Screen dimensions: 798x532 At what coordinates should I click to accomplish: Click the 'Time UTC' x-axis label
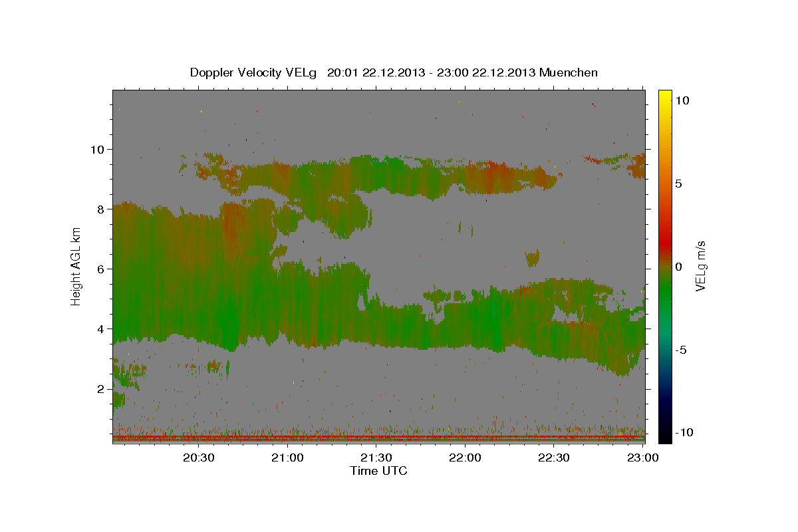pyautogui.click(x=378, y=471)
